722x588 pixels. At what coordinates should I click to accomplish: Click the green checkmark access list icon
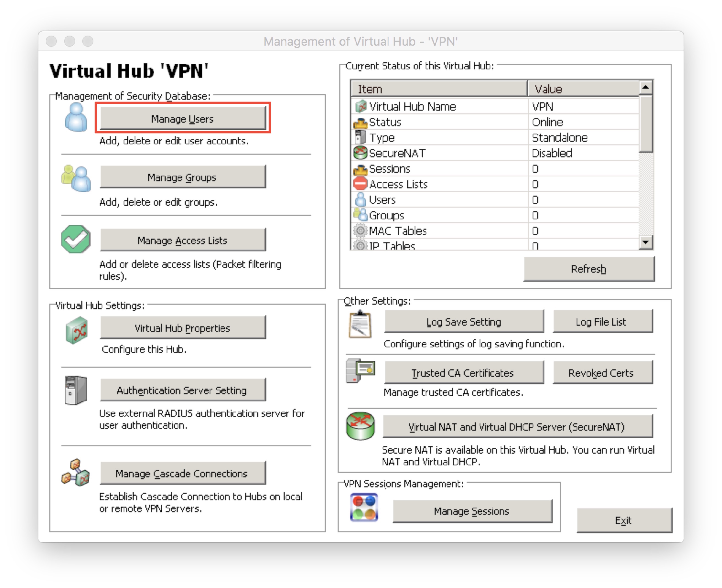click(75, 239)
